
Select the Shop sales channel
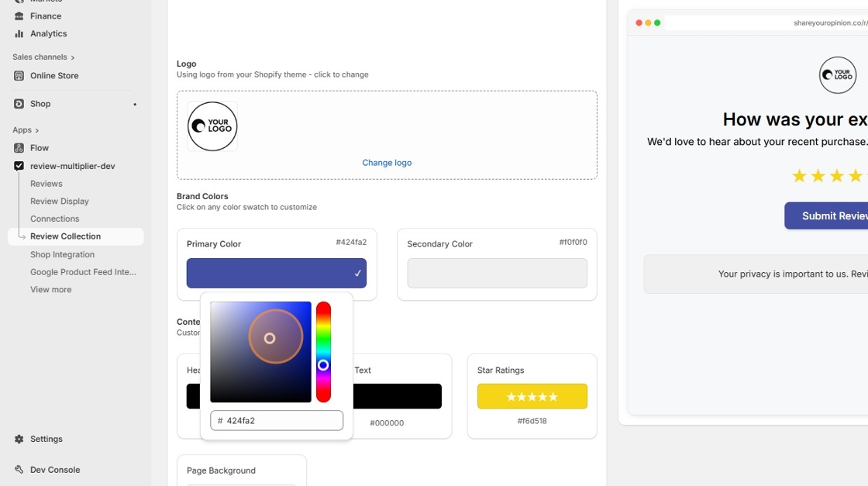40,103
